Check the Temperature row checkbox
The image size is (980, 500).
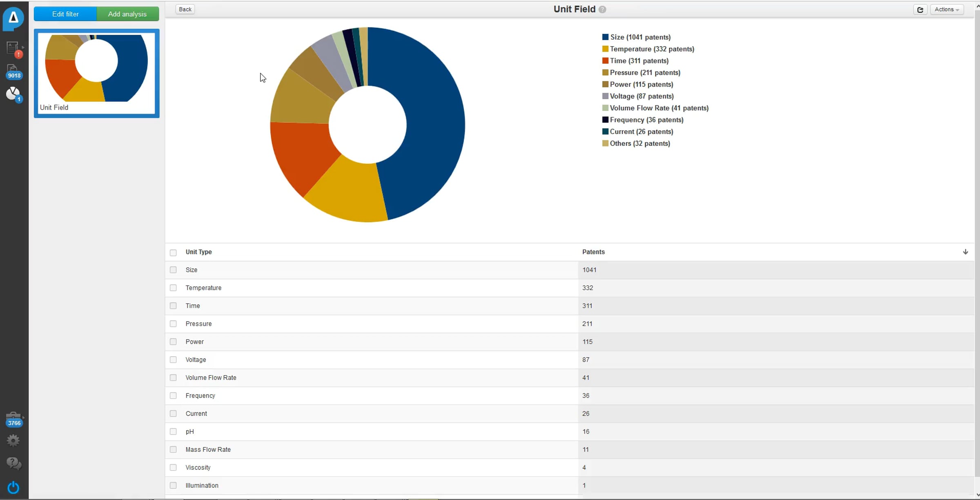pos(173,288)
